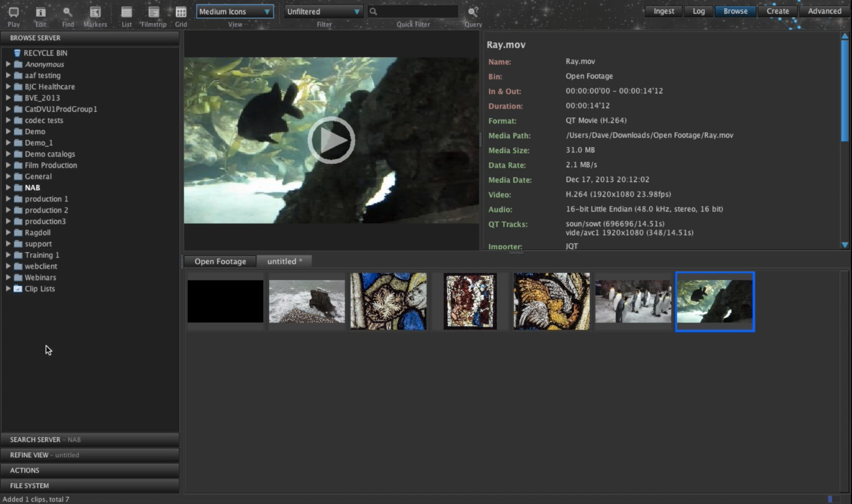Click the Find magnifier icon
This screenshot has height=504, width=852.
[68, 12]
